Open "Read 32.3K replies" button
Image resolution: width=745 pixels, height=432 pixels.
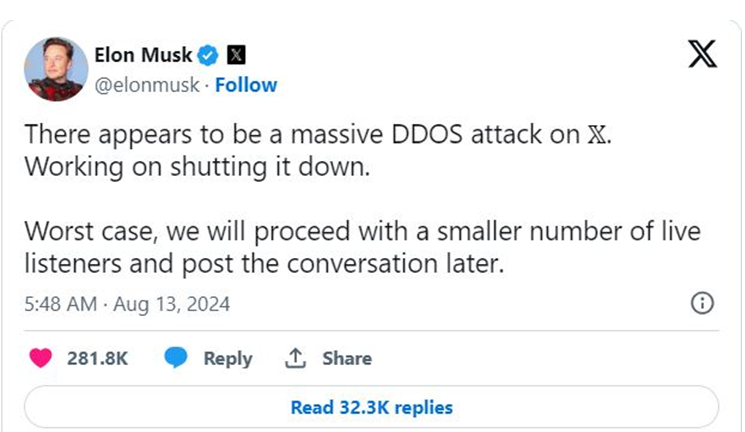point(371,407)
